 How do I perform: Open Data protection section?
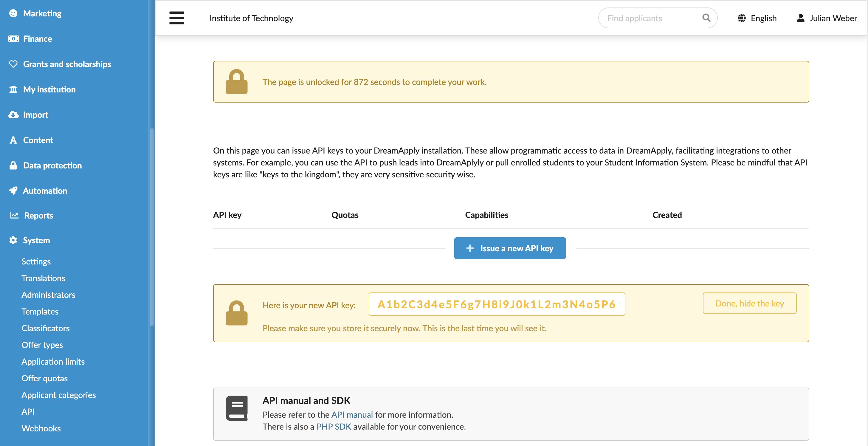[x=52, y=165]
